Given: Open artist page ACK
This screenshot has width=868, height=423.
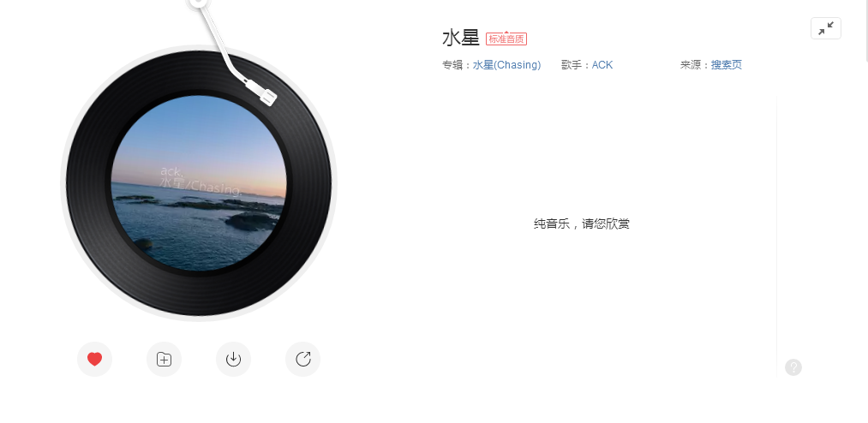Looking at the screenshot, I should (602, 65).
